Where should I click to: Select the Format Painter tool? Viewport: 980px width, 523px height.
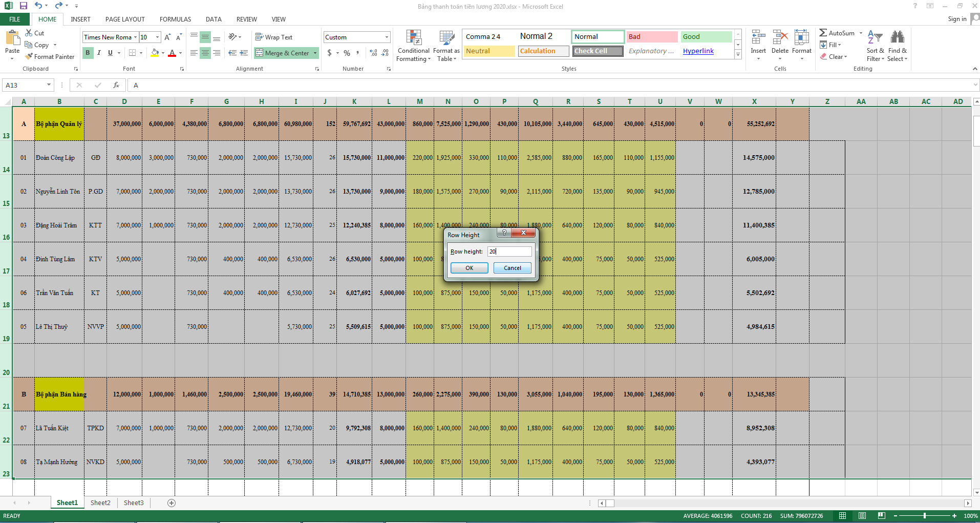[x=49, y=56]
